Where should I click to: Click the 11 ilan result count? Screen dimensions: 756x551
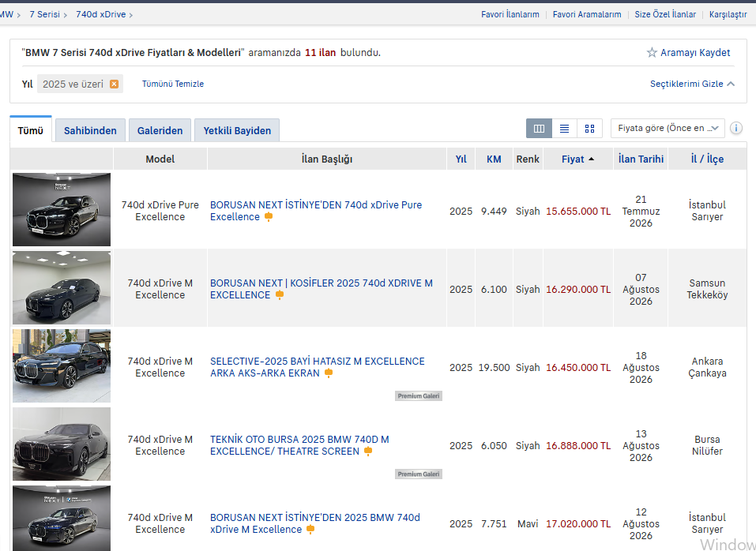point(320,53)
